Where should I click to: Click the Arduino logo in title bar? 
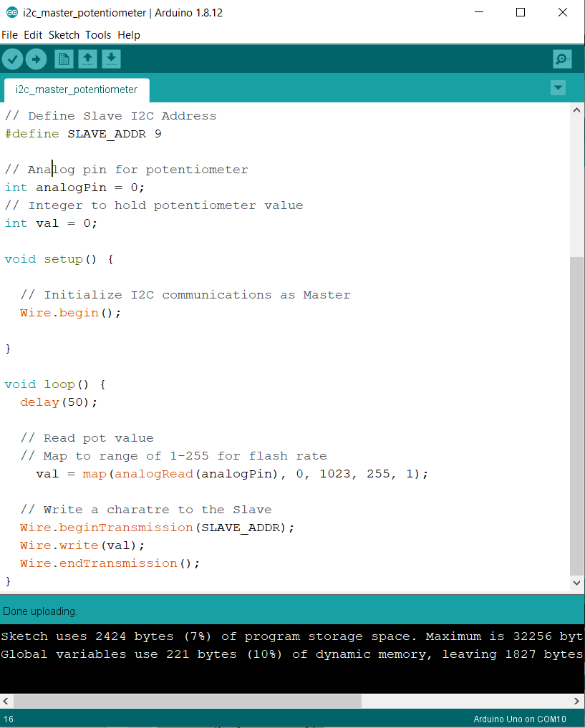pyautogui.click(x=11, y=13)
